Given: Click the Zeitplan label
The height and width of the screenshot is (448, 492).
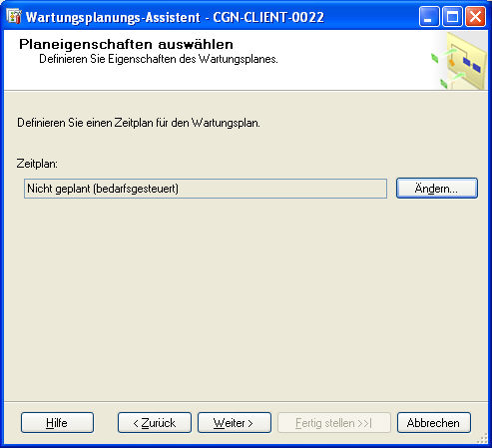Looking at the screenshot, I should [x=37, y=164].
